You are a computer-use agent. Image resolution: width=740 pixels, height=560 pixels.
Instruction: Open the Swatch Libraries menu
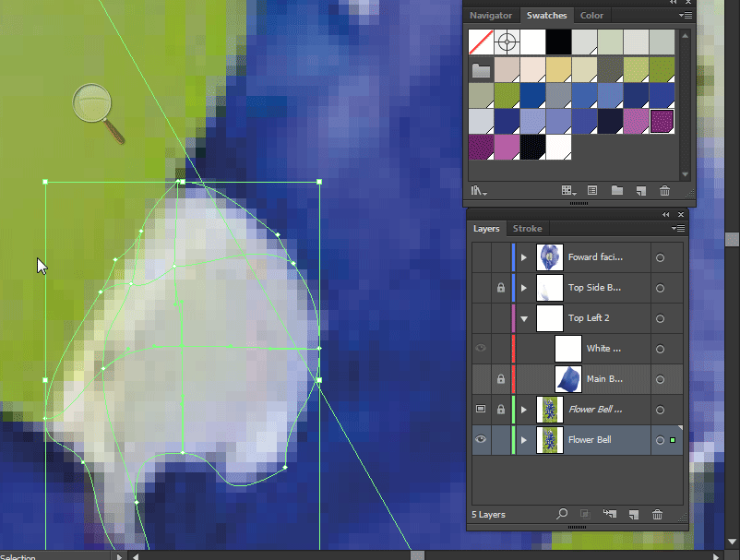point(479,191)
